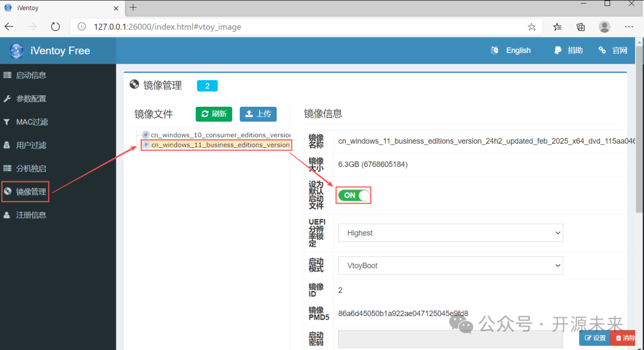Open the browser collections icon

(x=581, y=27)
